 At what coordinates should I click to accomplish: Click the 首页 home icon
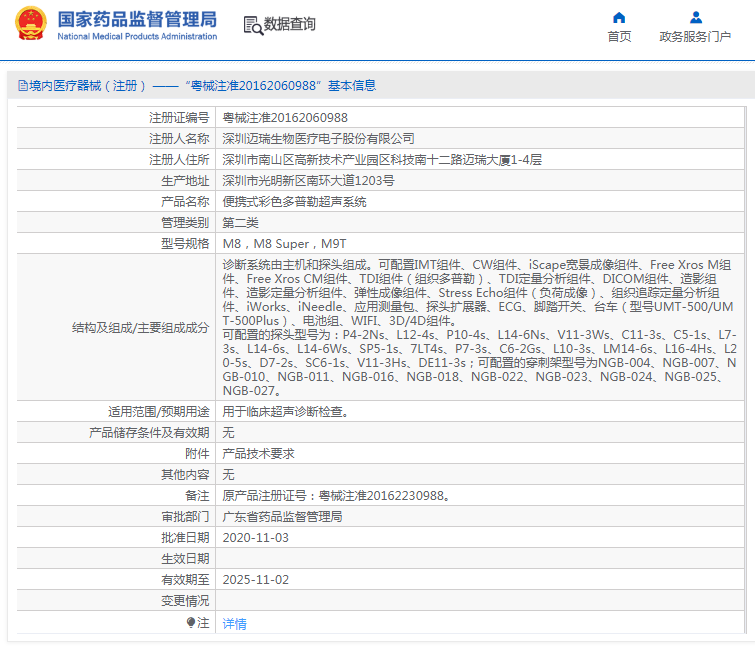tap(619, 18)
